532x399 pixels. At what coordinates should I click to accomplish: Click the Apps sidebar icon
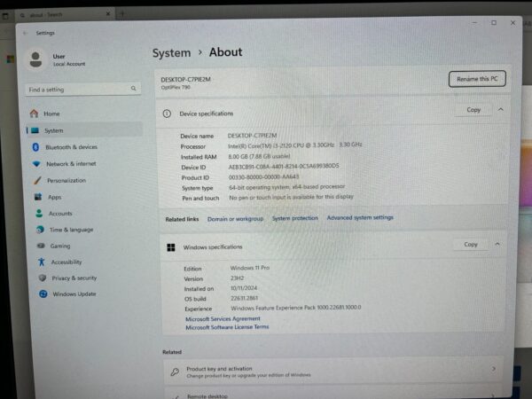pyautogui.click(x=38, y=197)
